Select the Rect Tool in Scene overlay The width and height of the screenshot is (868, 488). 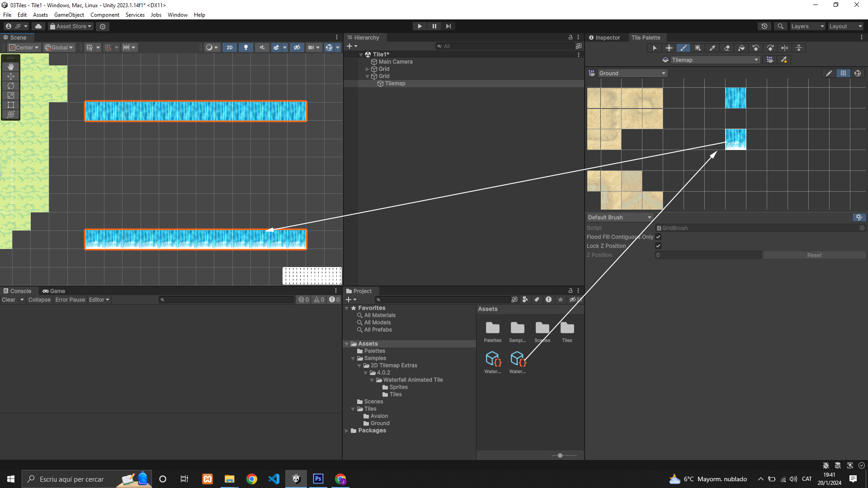[11, 105]
